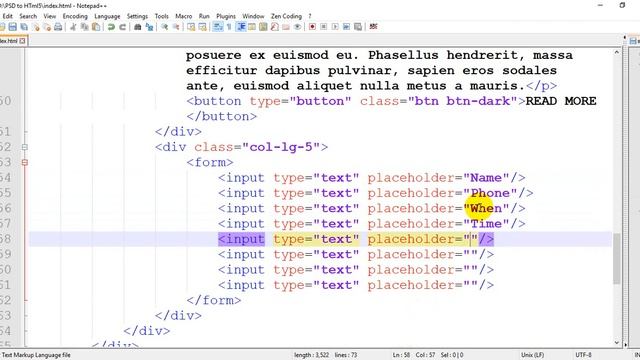Viewport: 640px width, 360px height.
Task: Open the Language menu
Action: (x=107, y=16)
